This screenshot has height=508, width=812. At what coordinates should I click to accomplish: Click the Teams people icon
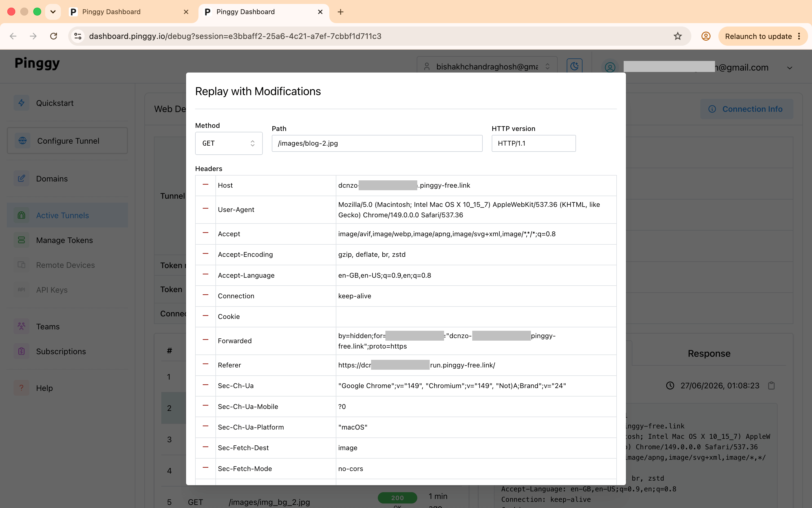tap(21, 326)
